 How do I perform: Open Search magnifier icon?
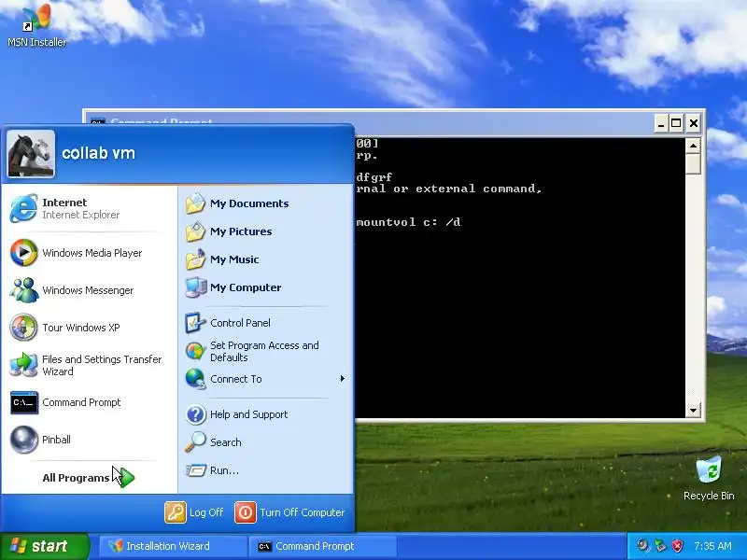(x=195, y=442)
